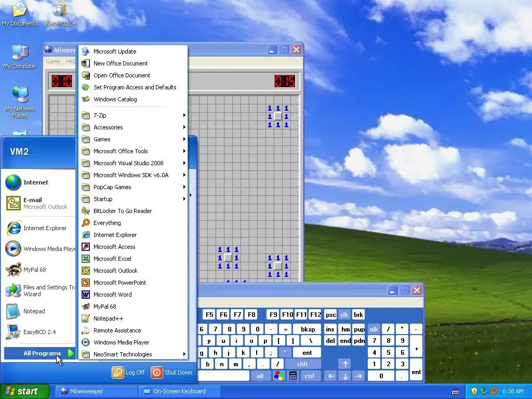Image resolution: width=532 pixels, height=399 pixels.
Task: Click the Microsoft Excel icon
Action: pos(86,259)
